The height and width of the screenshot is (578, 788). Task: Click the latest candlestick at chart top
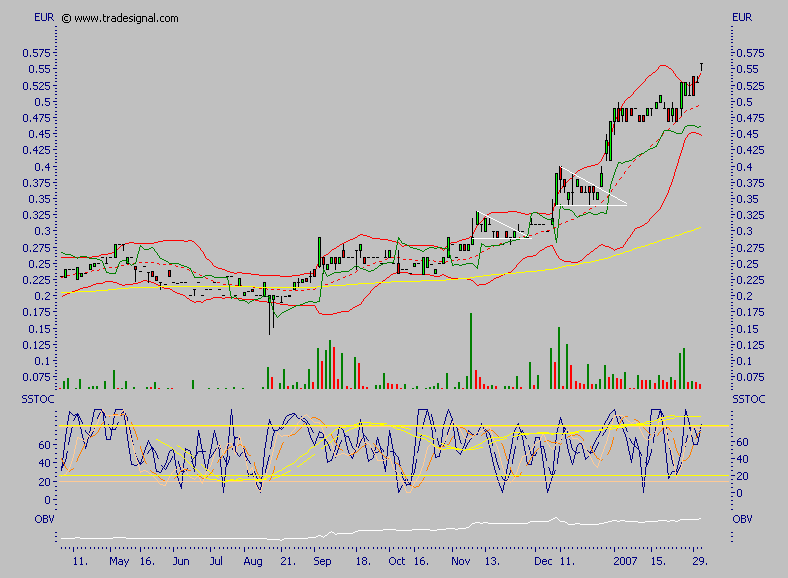tap(700, 68)
